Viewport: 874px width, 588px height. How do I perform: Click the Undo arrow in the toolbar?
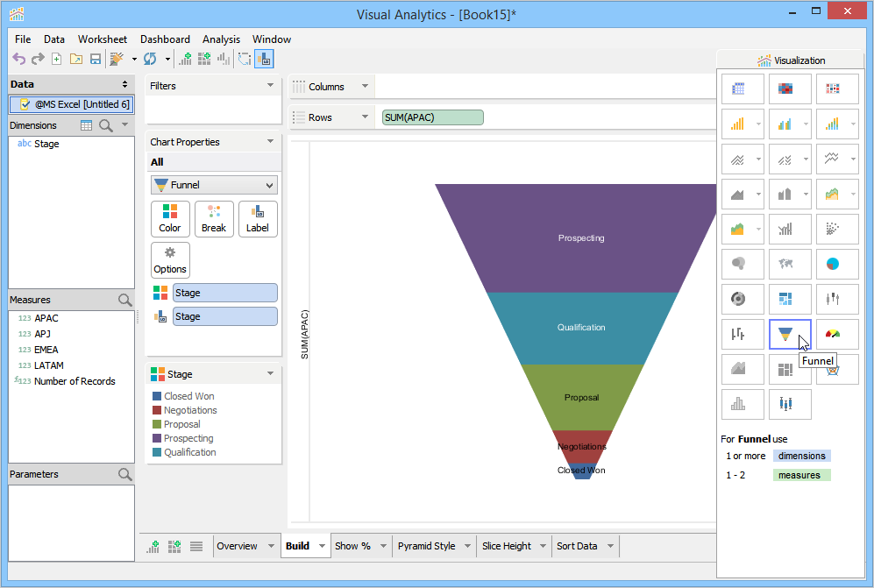(x=19, y=59)
